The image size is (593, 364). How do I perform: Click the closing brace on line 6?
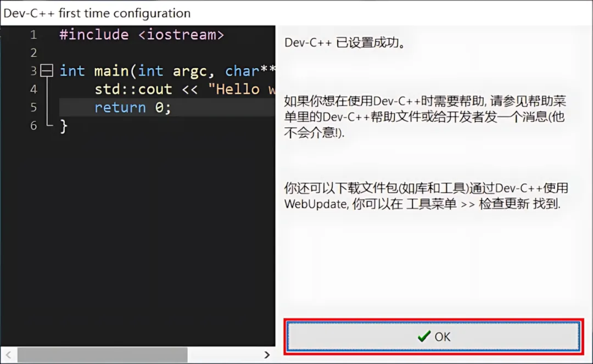64,126
